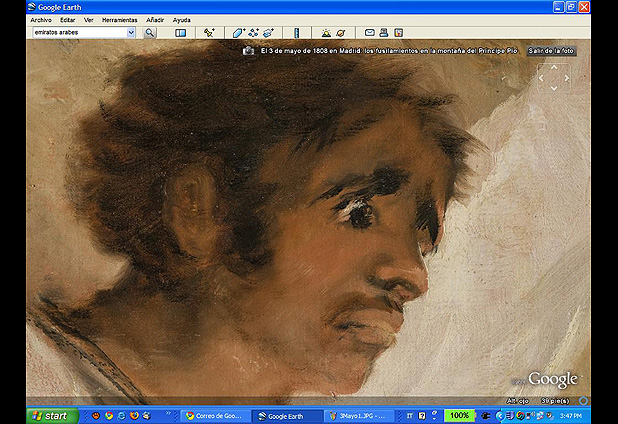This screenshot has width=618, height=424.
Task: Click the print icon in toolbar
Action: click(x=383, y=33)
